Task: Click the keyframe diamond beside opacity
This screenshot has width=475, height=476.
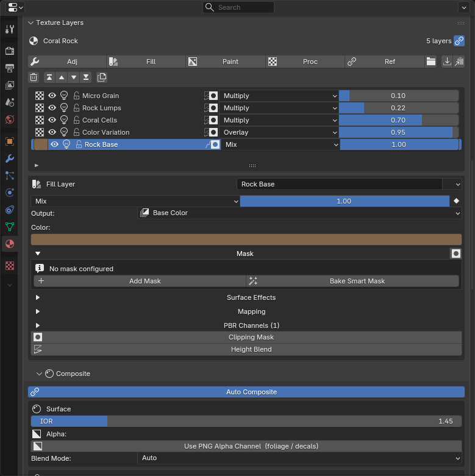Action: pos(456,201)
